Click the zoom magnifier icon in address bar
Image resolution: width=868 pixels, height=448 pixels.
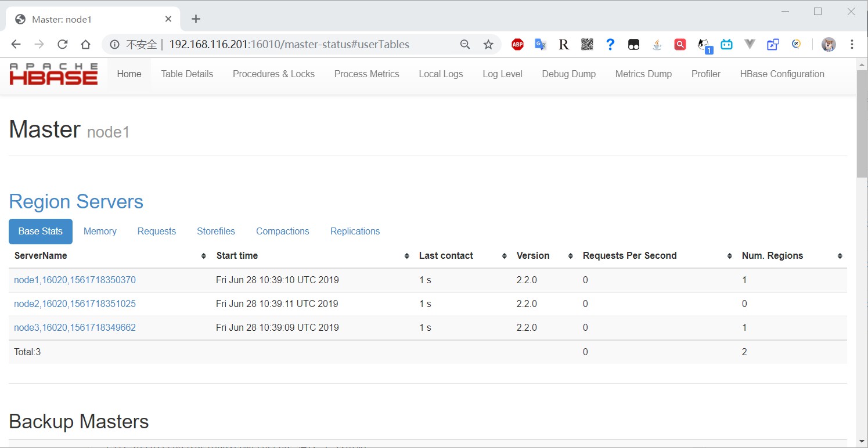(465, 45)
